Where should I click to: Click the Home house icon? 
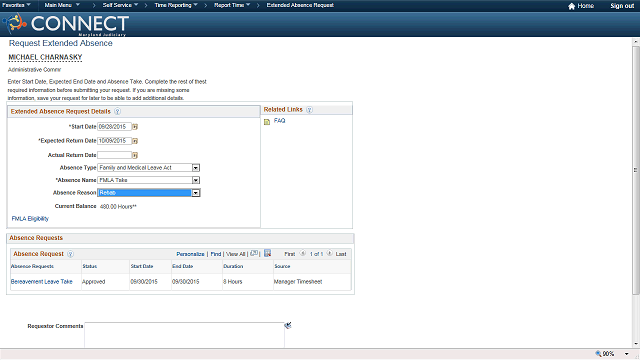[x=571, y=6]
